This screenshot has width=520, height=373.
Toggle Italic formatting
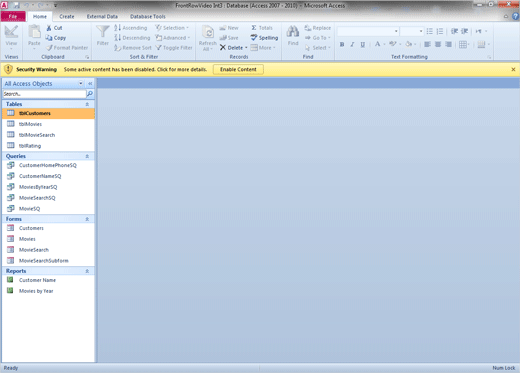point(352,44)
